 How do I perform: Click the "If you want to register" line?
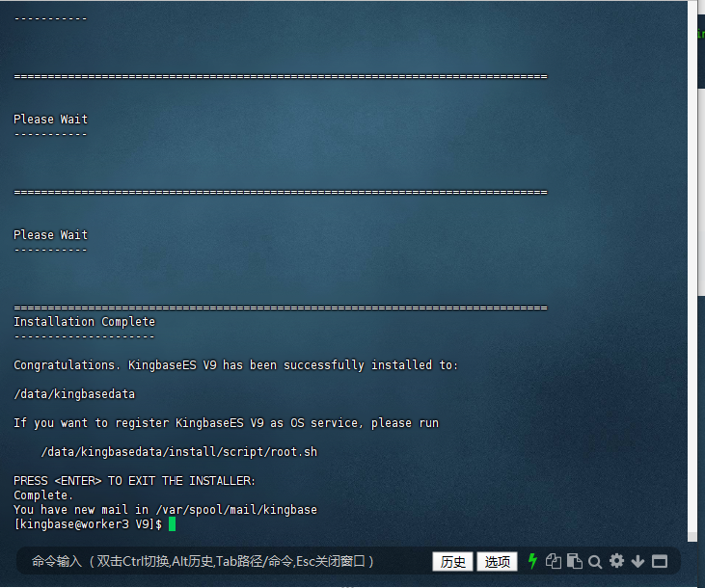pyautogui.click(x=226, y=423)
